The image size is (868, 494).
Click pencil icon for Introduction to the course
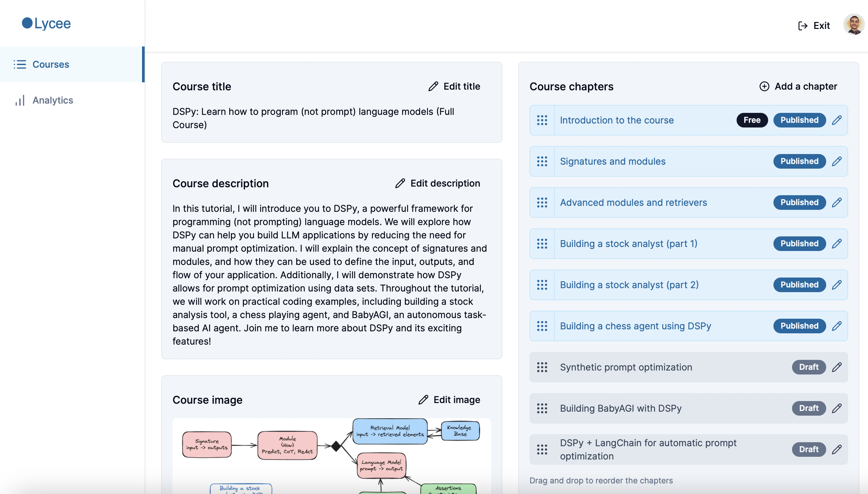[x=836, y=120]
